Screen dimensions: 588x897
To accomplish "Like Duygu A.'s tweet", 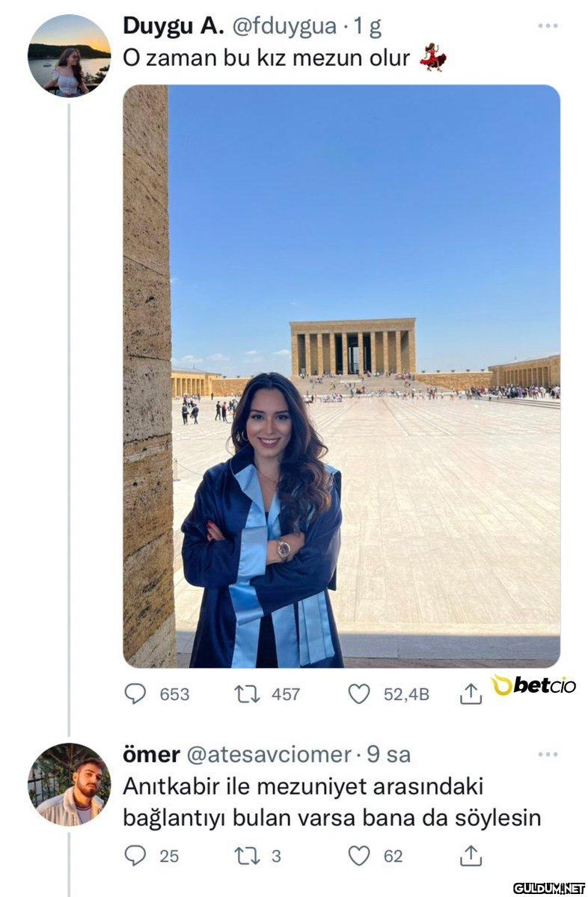I will point(359,694).
